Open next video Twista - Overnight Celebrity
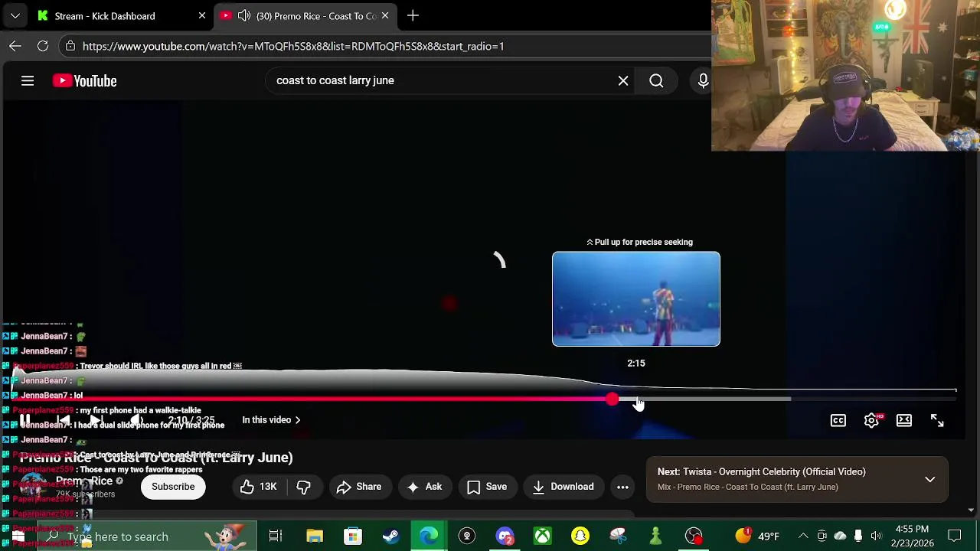This screenshot has height=551, width=980. pos(761,472)
